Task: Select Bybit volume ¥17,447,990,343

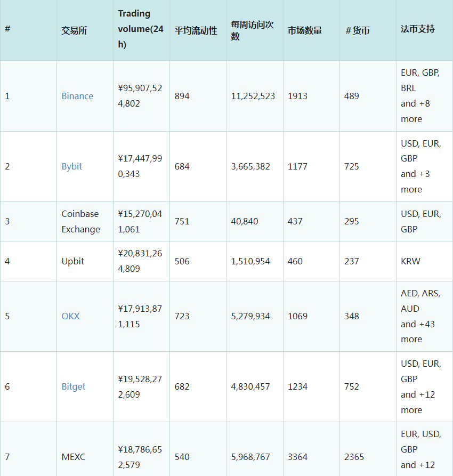Action: [x=140, y=166]
